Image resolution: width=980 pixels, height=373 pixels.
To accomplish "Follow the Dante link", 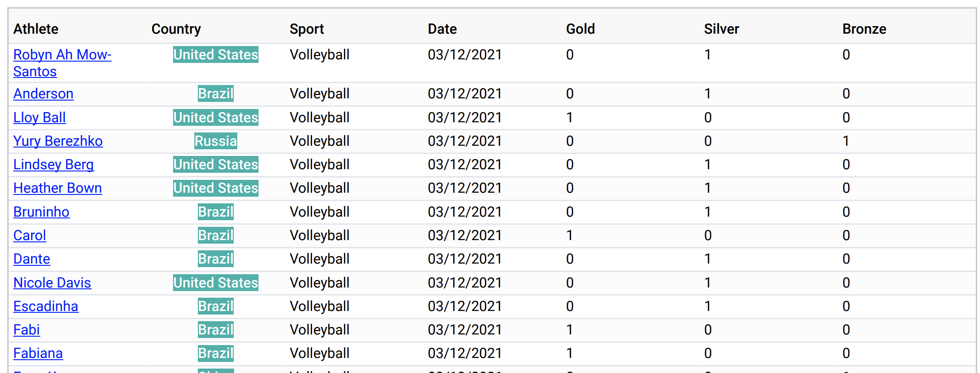I will tap(31, 259).
